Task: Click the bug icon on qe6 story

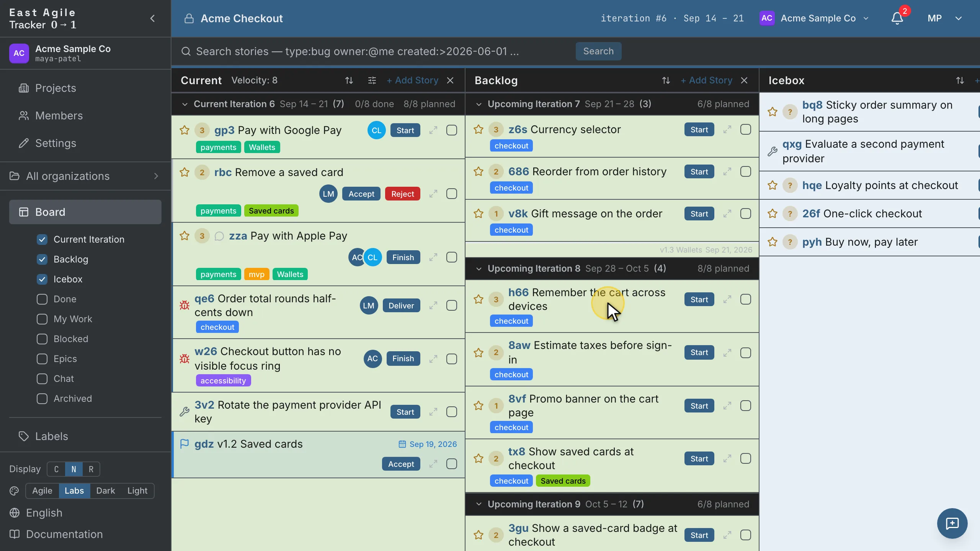Action: [185, 305]
